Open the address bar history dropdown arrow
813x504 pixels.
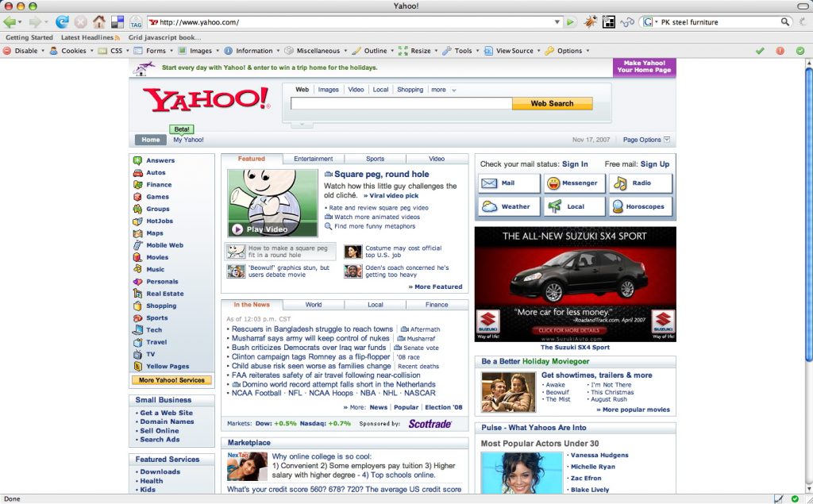click(557, 21)
